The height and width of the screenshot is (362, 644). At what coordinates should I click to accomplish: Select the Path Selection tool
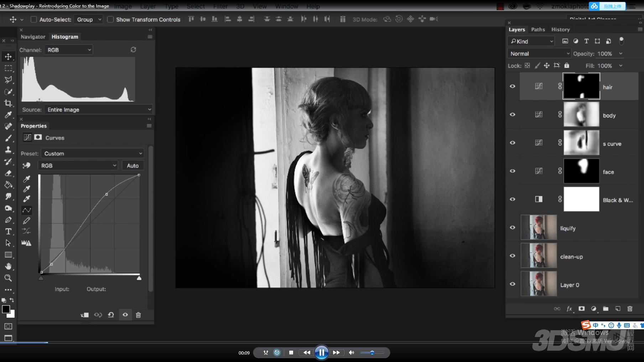click(x=8, y=243)
